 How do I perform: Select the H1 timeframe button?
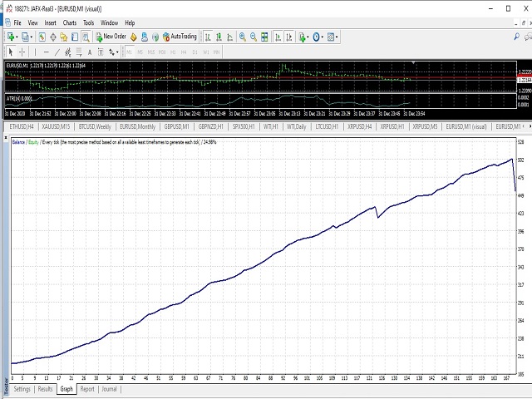point(173,52)
